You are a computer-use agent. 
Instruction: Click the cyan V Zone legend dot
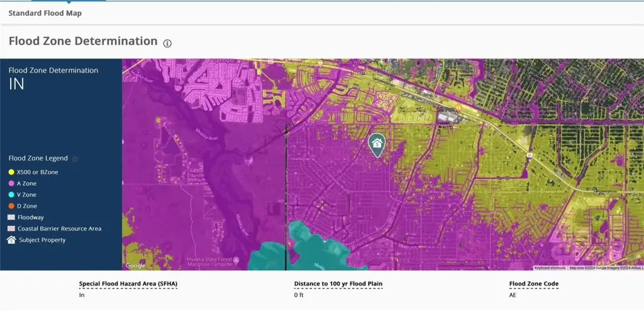(x=11, y=195)
